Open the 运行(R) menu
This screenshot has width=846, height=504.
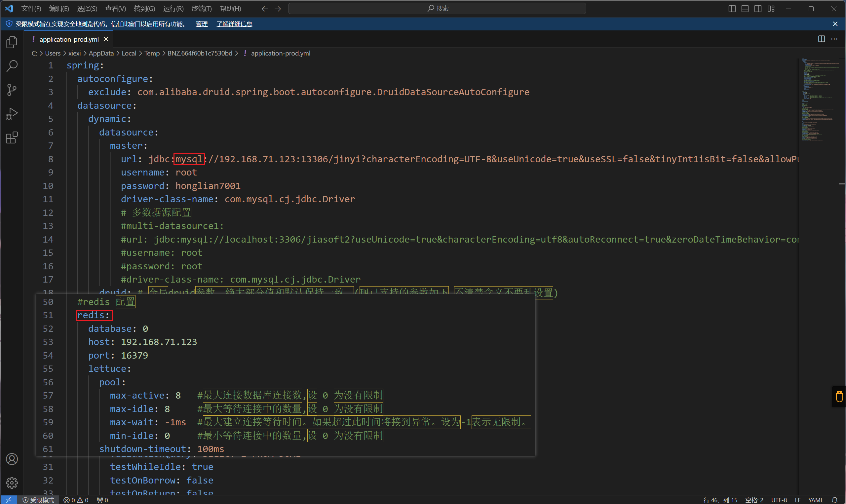coord(173,9)
